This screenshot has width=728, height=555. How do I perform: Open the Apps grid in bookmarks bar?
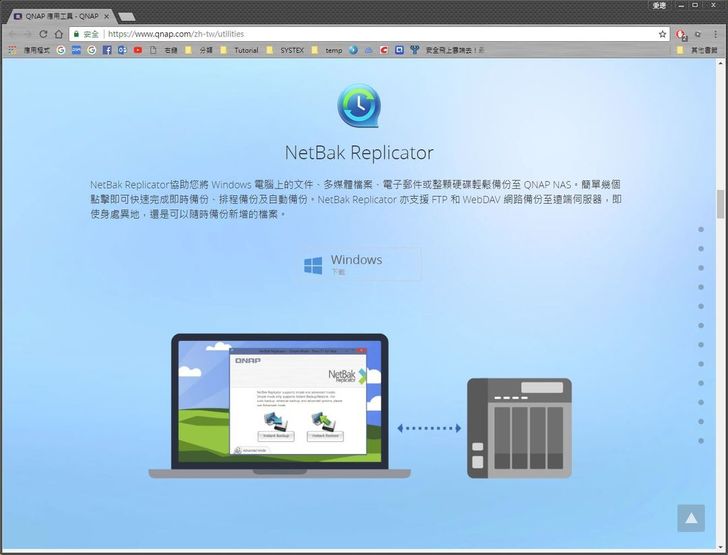click(x=12, y=50)
